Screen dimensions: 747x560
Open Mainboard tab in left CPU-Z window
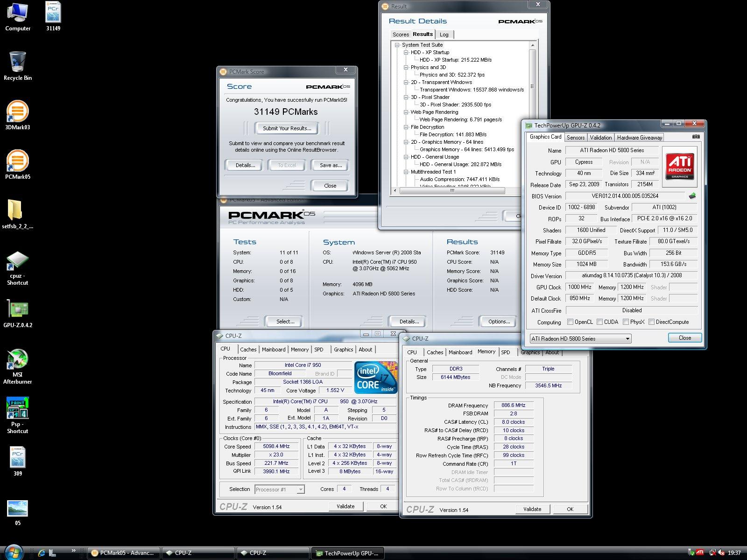tap(274, 350)
